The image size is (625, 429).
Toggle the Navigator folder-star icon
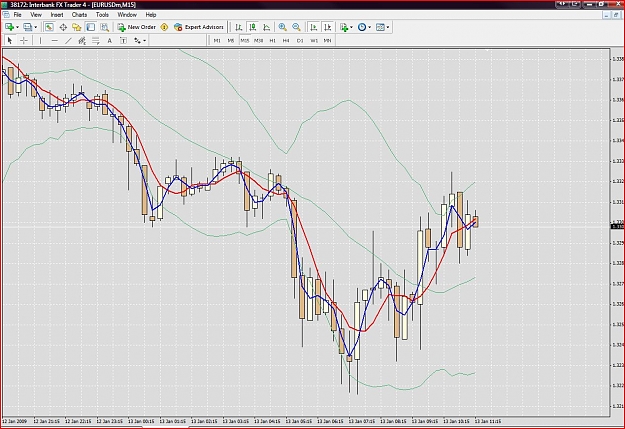click(x=77, y=27)
